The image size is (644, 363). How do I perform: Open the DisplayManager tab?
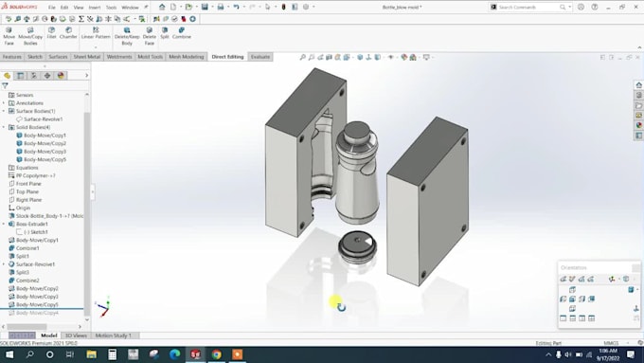point(61,76)
